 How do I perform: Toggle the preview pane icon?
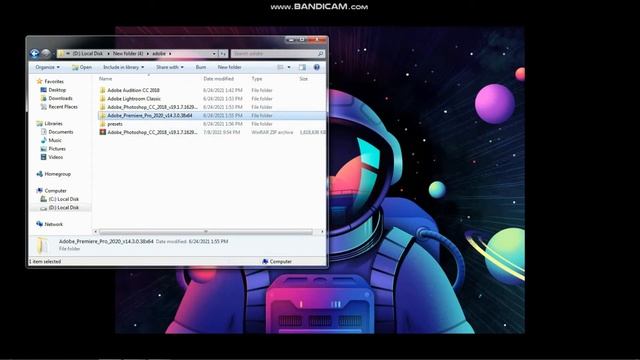click(302, 67)
